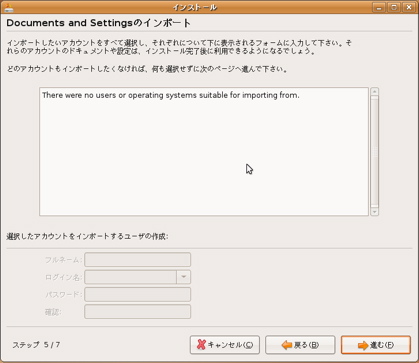Click the scrollbar down arrow of the list
The width and height of the screenshot is (419, 363).
[x=374, y=212]
